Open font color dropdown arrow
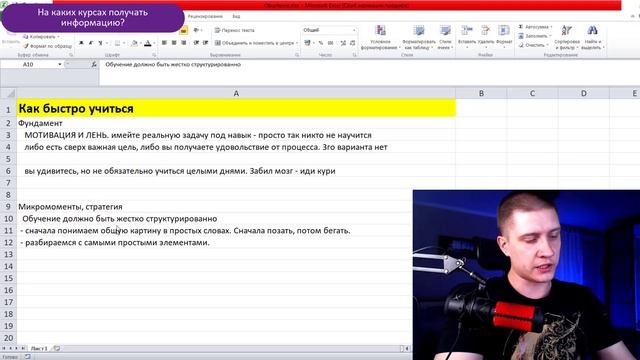This screenshot has width=640, height=360. tap(154, 43)
